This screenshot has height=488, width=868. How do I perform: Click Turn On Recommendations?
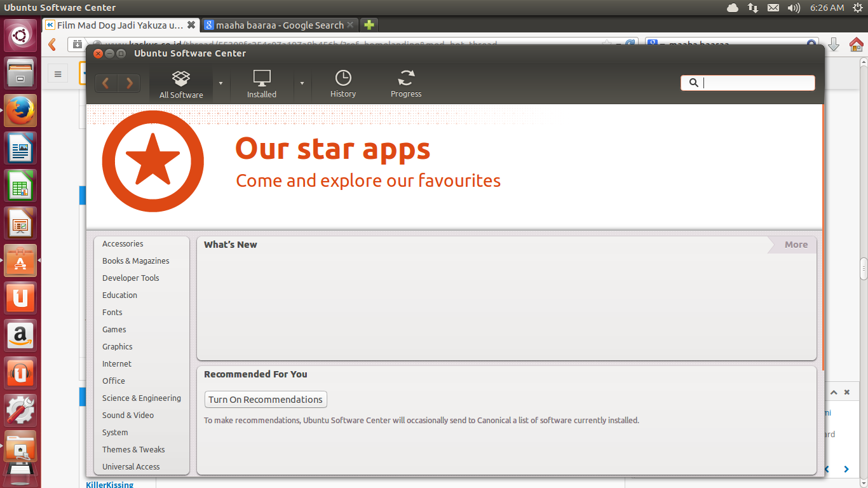(266, 400)
